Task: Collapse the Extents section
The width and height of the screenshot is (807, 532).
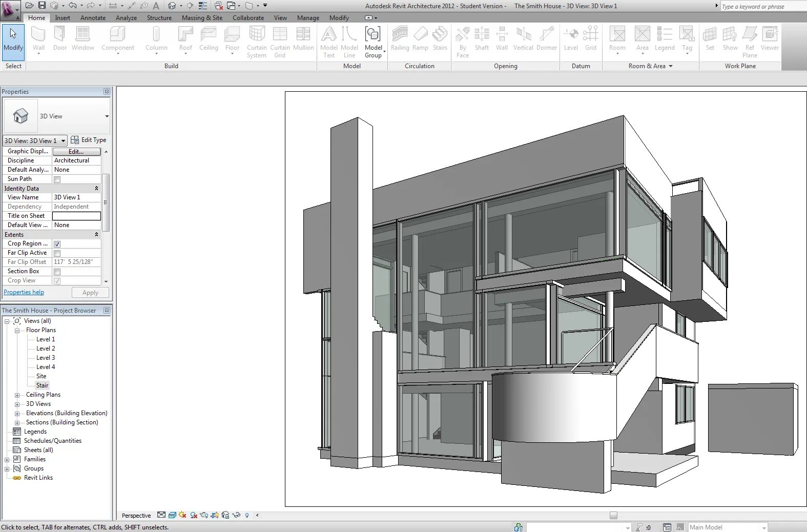Action: click(x=96, y=235)
